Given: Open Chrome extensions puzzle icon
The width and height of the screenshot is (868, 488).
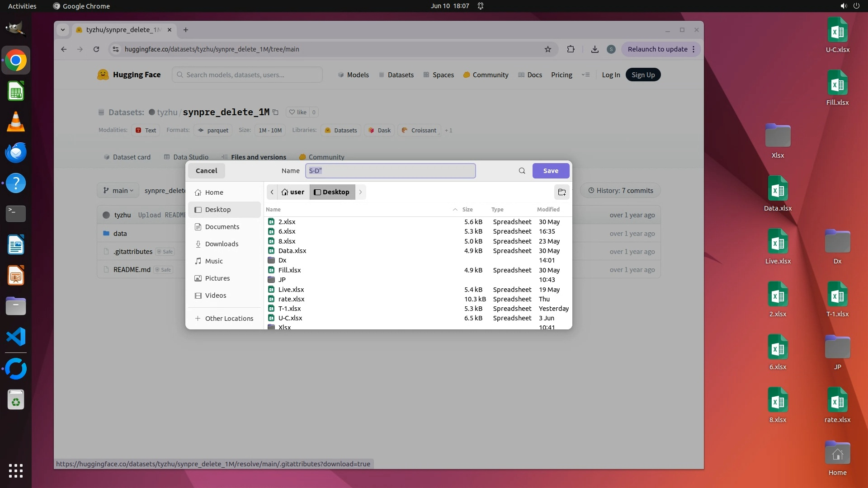Looking at the screenshot, I should (571, 49).
